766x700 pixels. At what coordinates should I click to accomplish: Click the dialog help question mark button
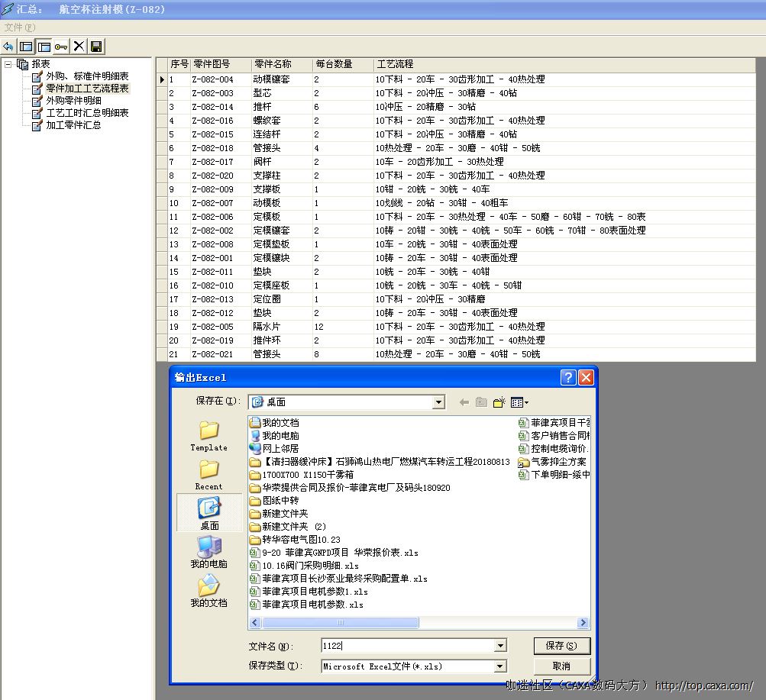point(567,377)
